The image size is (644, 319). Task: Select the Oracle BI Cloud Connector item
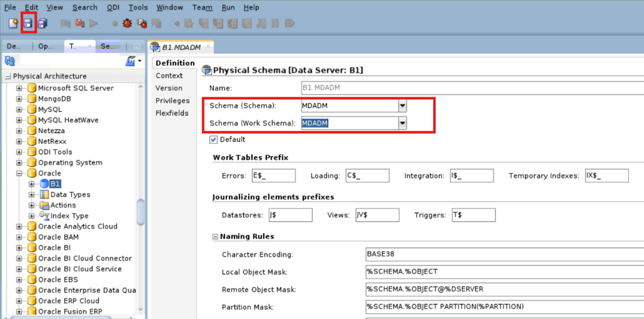(x=85, y=258)
